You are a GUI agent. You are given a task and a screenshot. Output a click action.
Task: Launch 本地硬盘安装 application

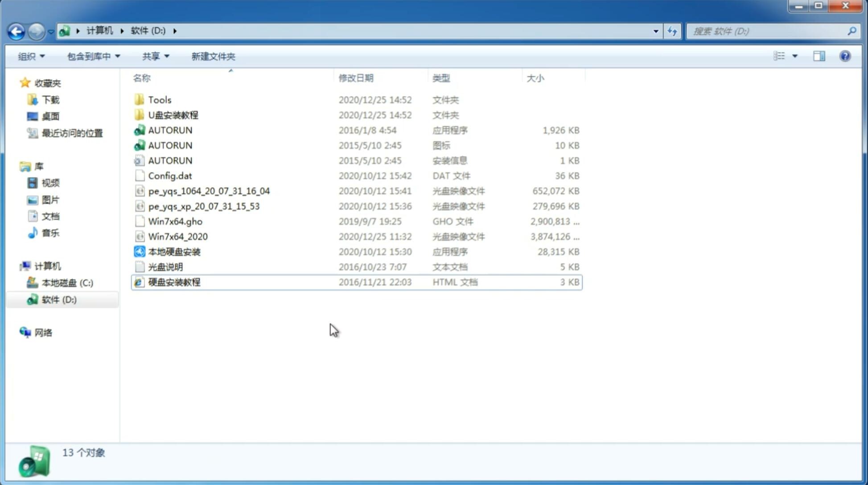pyautogui.click(x=173, y=251)
